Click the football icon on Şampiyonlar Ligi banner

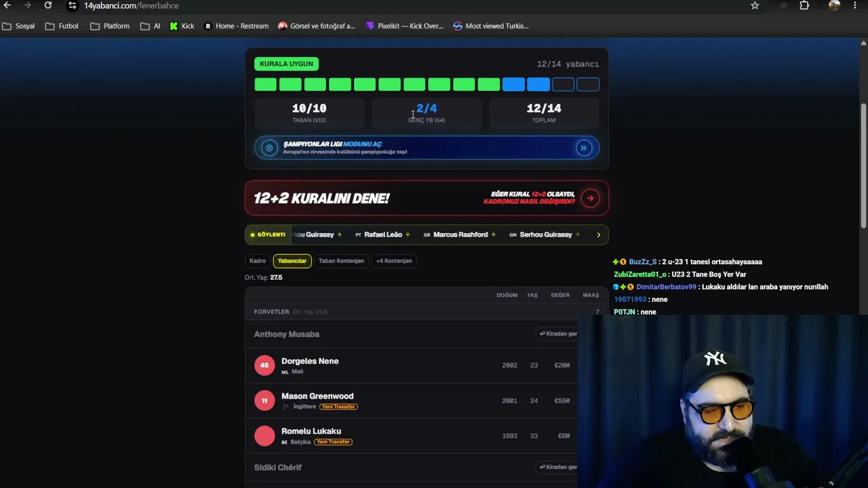click(x=269, y=148)
